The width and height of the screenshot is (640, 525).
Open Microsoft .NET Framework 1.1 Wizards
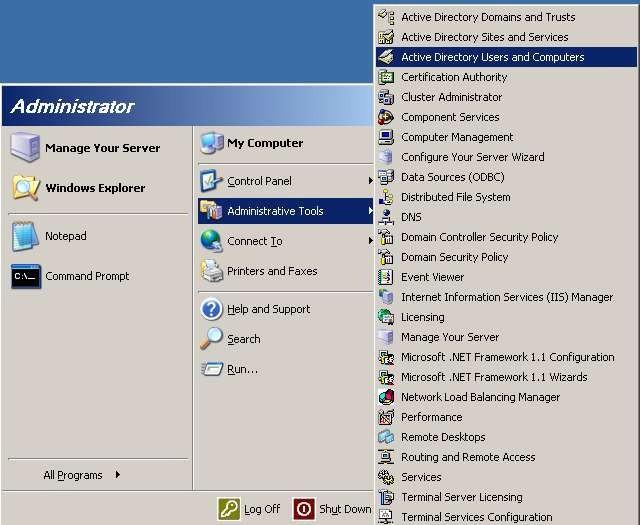click(x=506, y=377)
